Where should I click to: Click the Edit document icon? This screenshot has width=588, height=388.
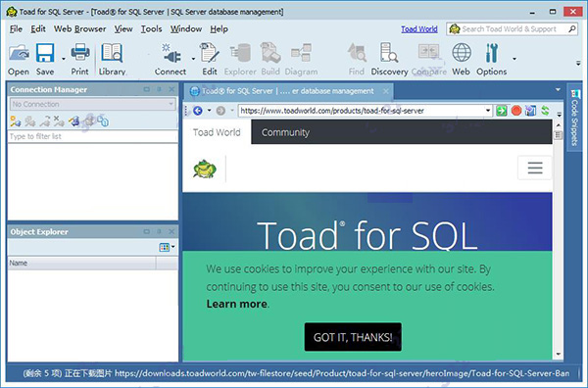[x=210, y=53]
